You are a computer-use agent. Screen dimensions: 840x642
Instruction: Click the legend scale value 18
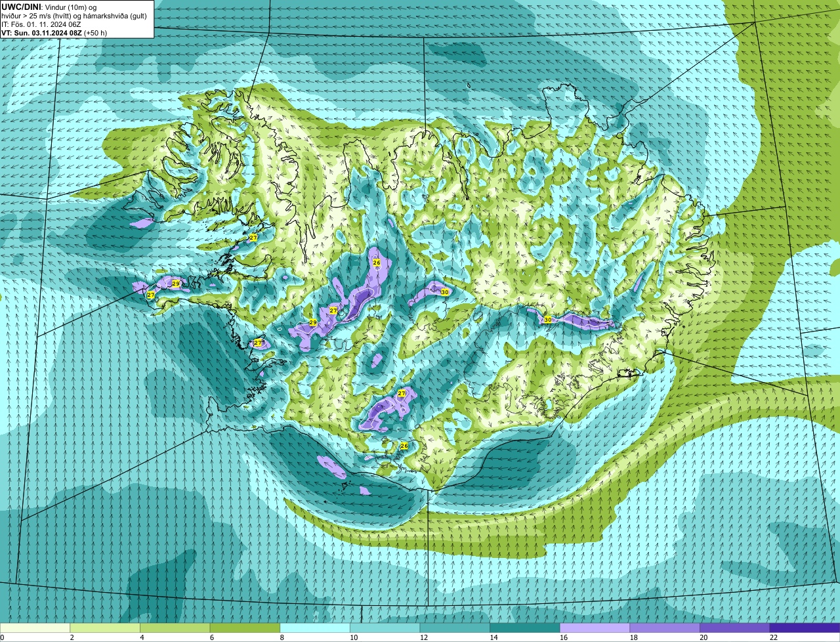tap(634, 637)
